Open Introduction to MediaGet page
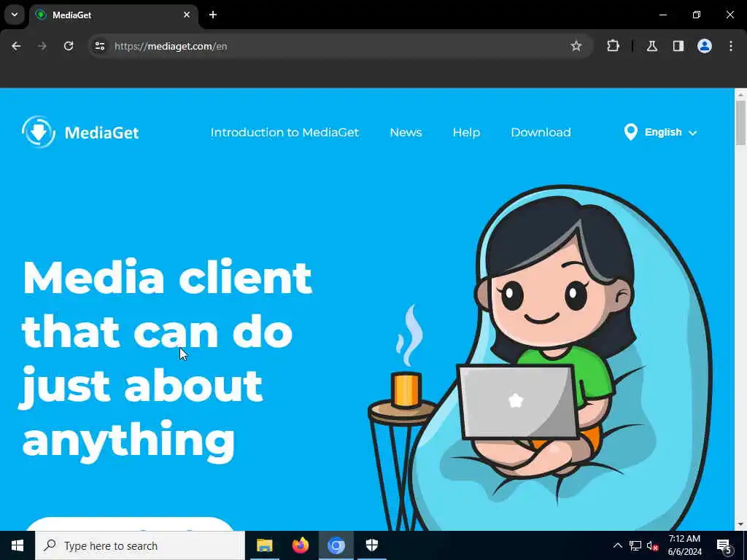Viewport: 747px width, 560px height. coord(285,133)
